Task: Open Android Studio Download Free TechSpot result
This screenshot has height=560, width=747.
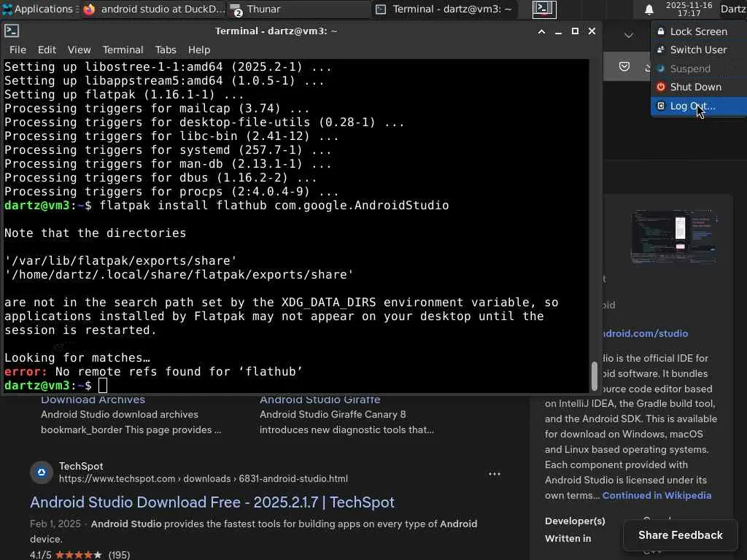Action: tap(212, 502)
